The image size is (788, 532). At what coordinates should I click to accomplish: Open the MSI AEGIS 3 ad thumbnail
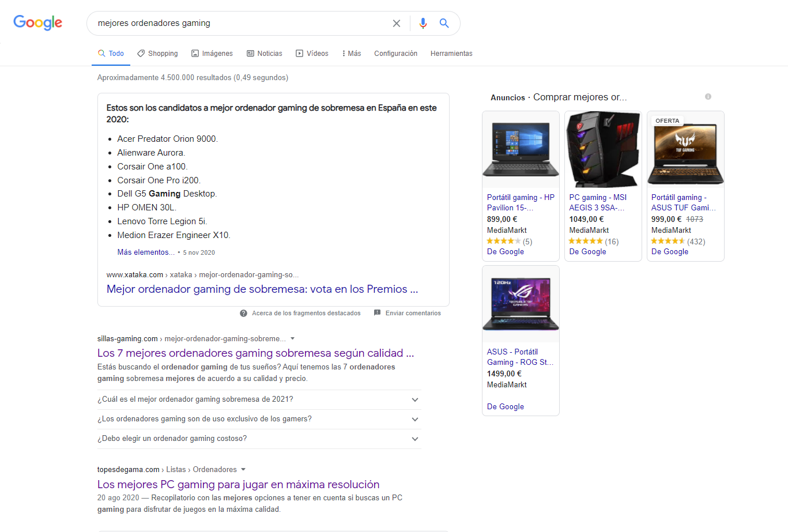(x=602, y=149)
